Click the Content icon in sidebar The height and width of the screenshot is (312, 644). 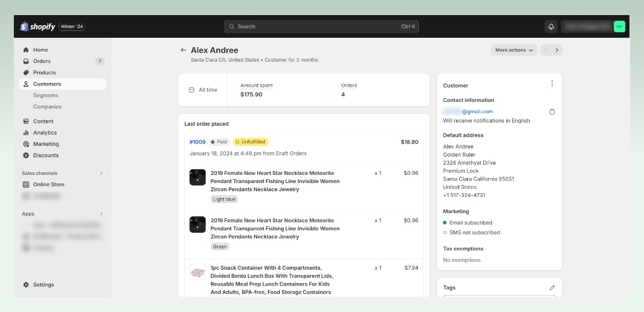[x=26, y=121]
